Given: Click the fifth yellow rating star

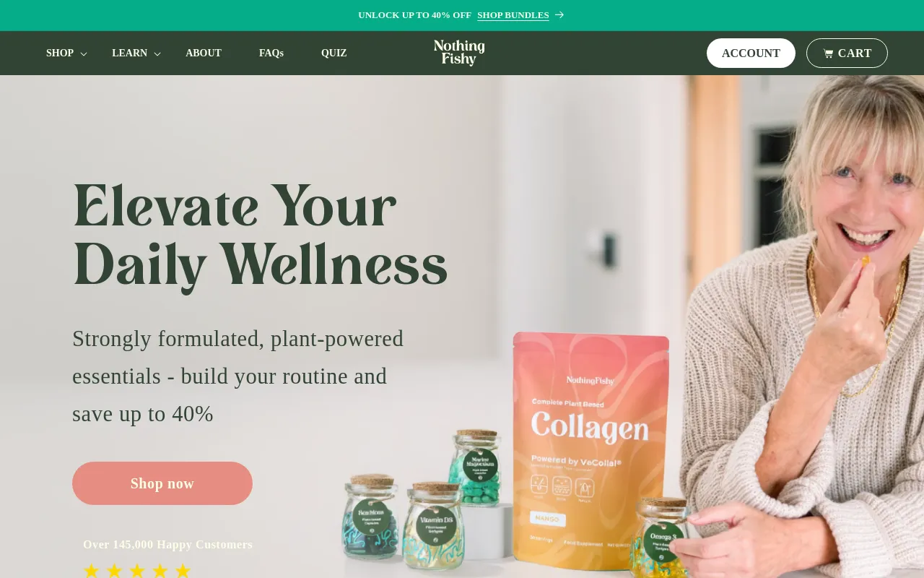Looking at the screenshot, I should (183, 571).
